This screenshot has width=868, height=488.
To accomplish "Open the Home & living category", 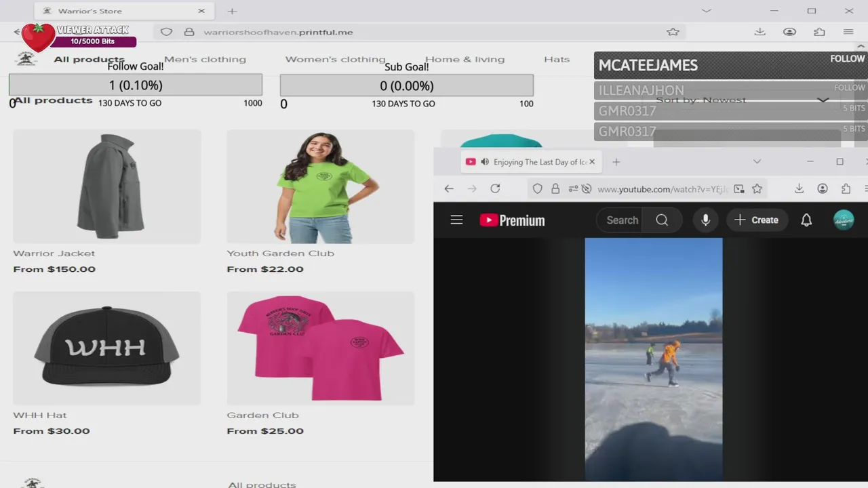I will point(465,59).
